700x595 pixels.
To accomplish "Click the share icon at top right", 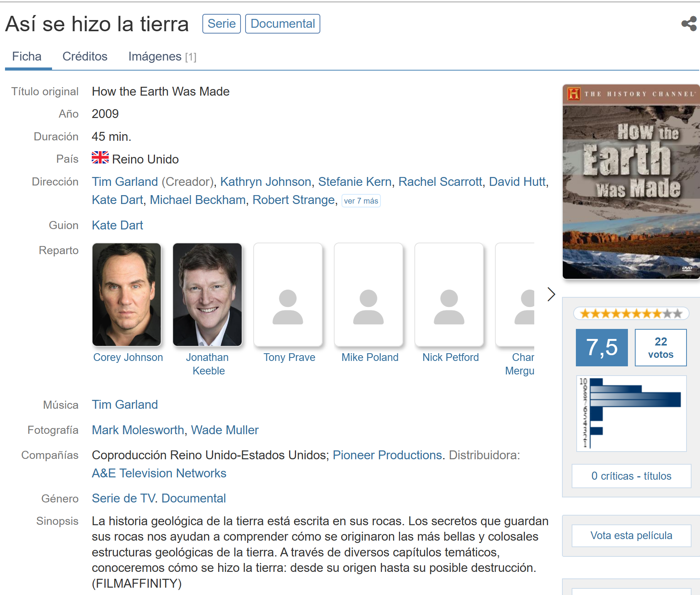I will pos(689,24).
